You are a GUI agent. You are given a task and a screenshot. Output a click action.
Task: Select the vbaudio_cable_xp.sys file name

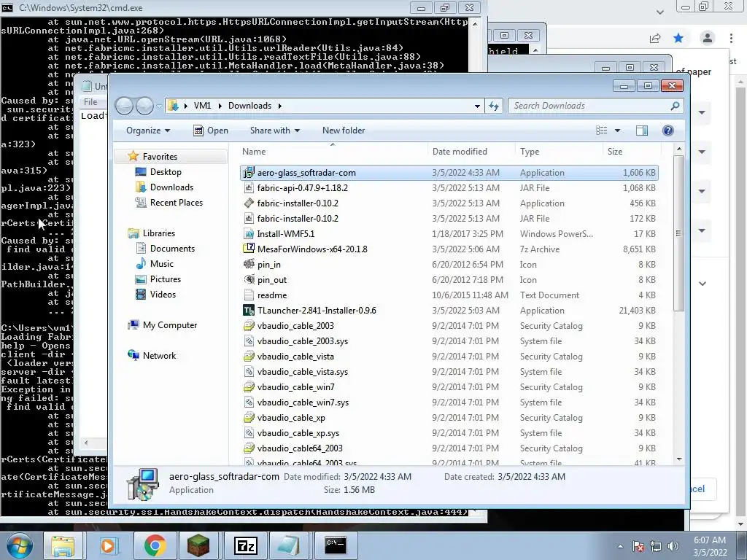point(298,433)
